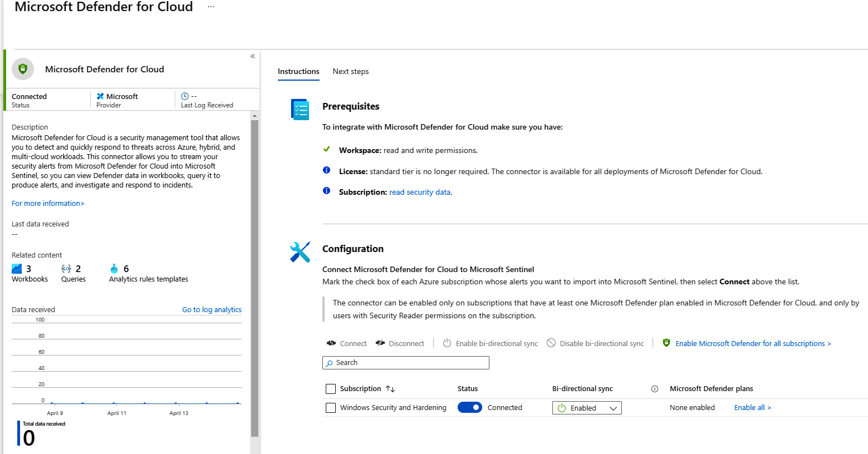The height and width of the screenshot is (454, 868).
Task: Click the Enable bi-directional sync power icon
Action: click(x=447, y=343)
